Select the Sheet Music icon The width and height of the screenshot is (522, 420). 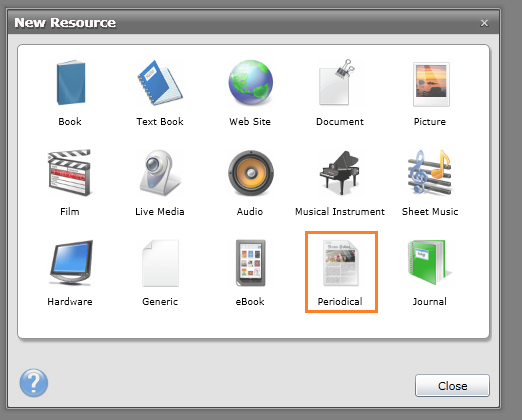click(430, 172)
